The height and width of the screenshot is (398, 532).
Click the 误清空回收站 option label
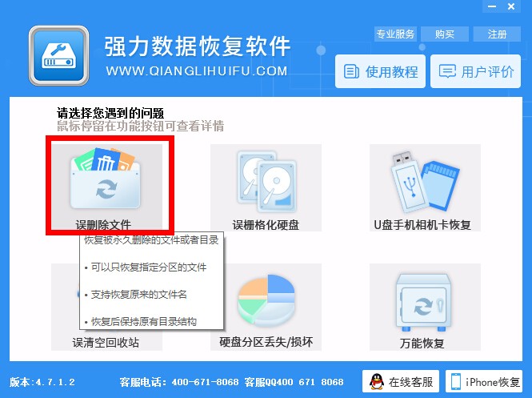[x=106, y=342]
